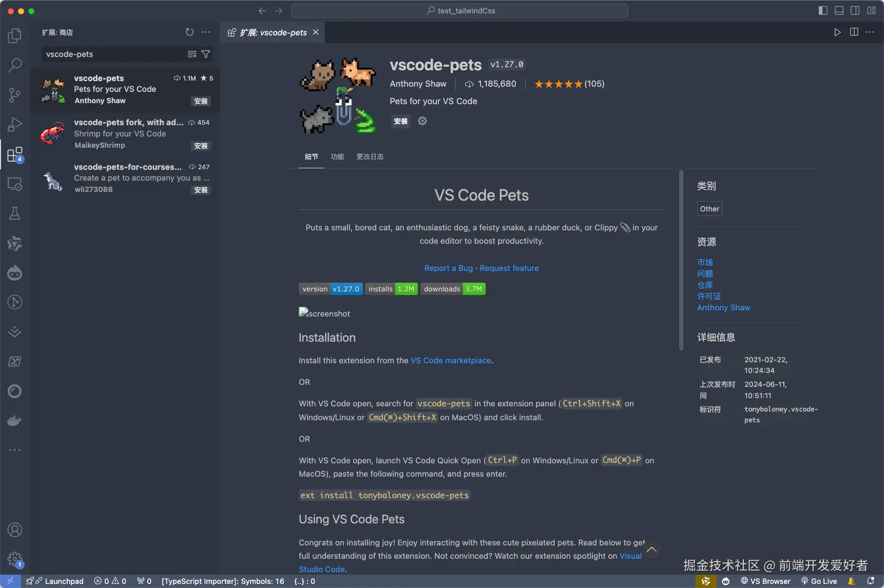Clear extensions search results

[x=192, y=54]
